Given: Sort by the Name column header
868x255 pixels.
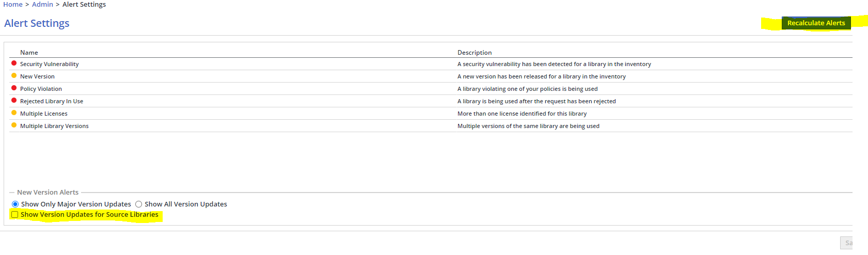Looking at the screenshot, I should 29,53.
